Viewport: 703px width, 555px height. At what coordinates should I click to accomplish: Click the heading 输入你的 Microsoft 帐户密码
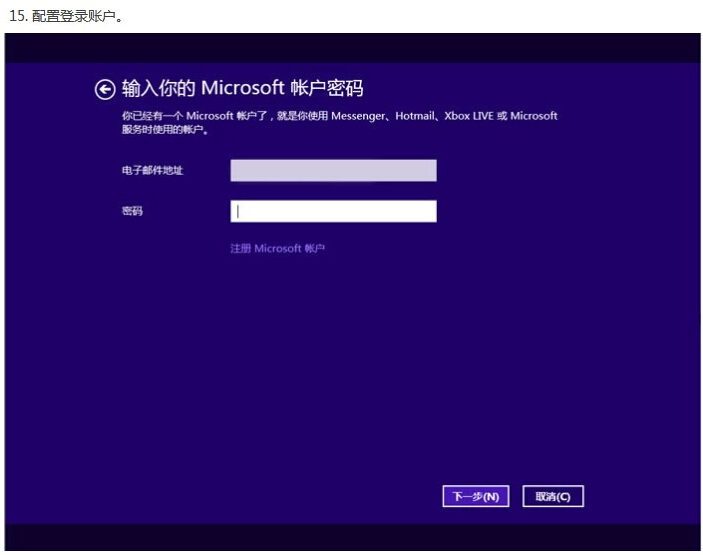coord(242,88)
